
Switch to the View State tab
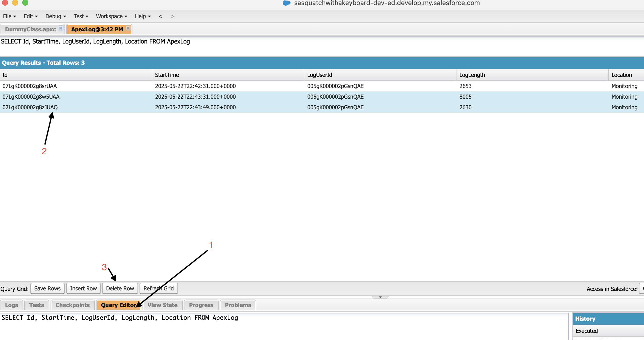pos(162,305)
